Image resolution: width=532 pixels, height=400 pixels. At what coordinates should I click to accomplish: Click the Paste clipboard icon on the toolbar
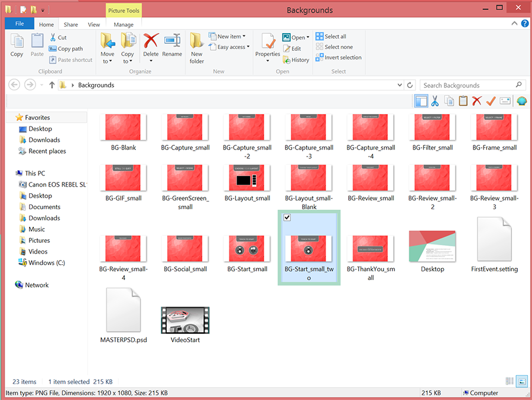(462, 100)
